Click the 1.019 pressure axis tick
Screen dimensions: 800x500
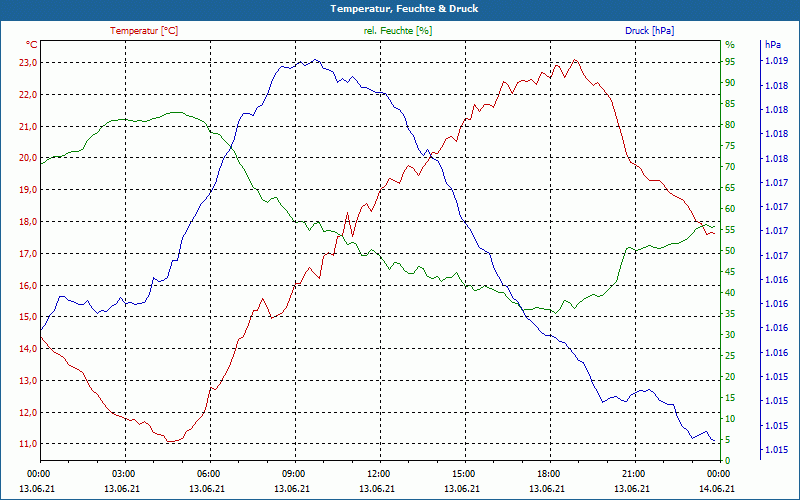[776, 61]
